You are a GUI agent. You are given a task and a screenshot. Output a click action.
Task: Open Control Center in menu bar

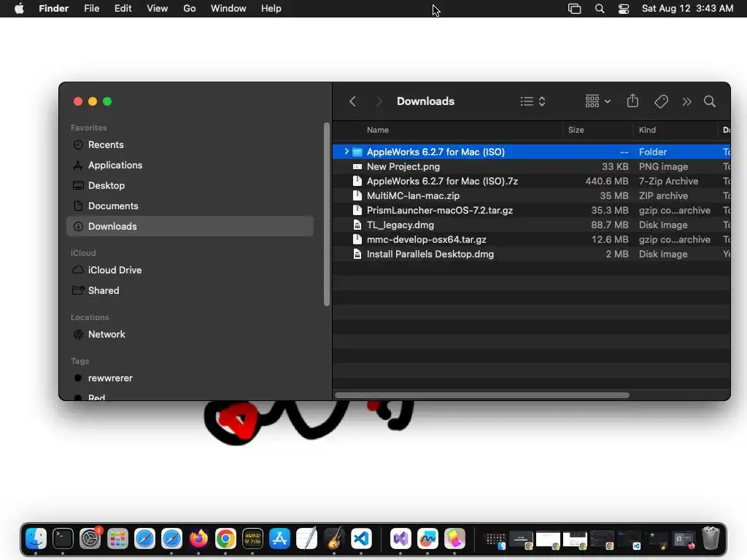pos(624,9)
